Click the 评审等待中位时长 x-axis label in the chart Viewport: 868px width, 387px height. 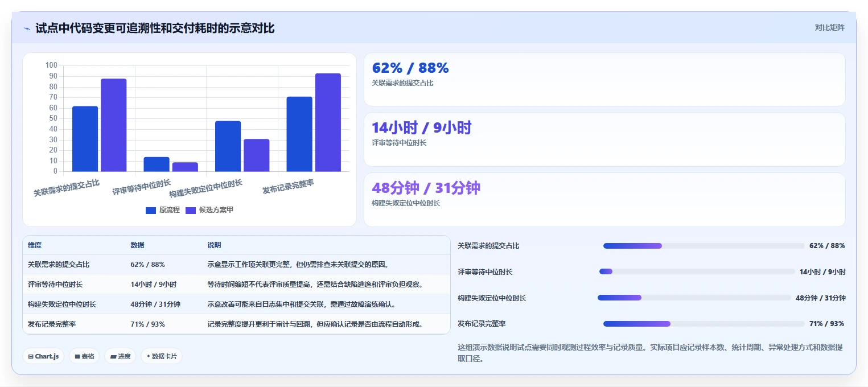142,187
